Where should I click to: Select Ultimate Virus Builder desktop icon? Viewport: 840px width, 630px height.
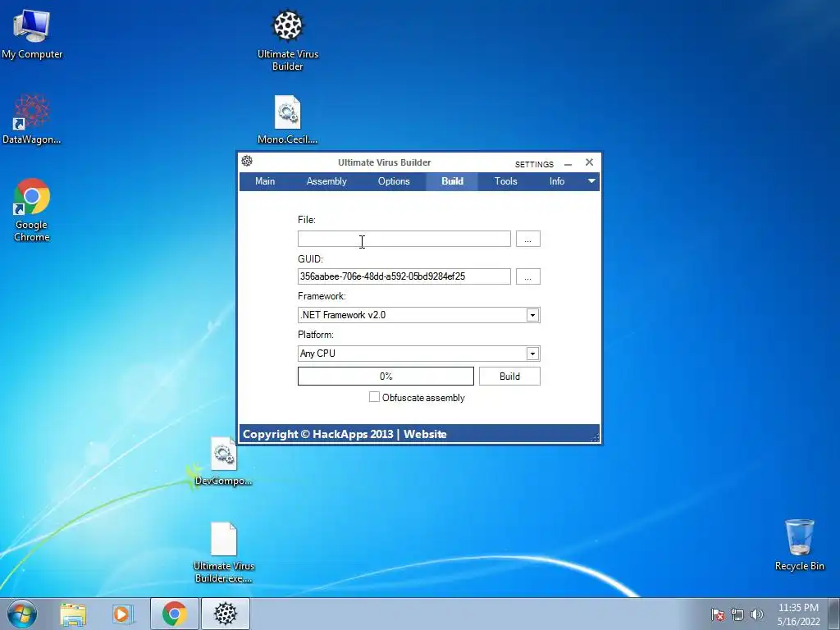pos(288,40)
